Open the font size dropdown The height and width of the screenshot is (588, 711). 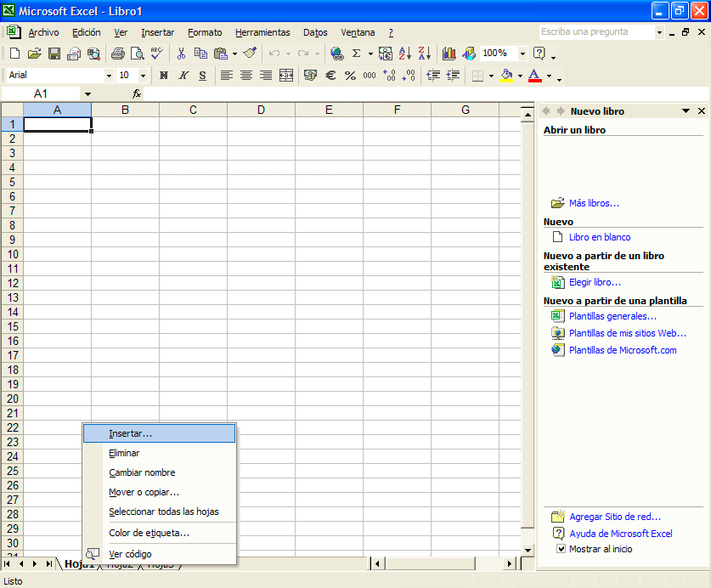(x=143, y=76)
